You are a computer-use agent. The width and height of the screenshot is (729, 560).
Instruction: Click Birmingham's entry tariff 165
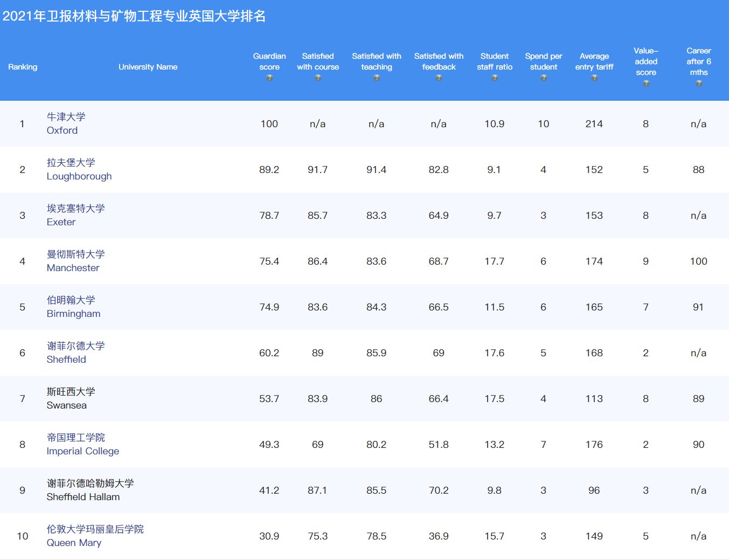point(594,307)
